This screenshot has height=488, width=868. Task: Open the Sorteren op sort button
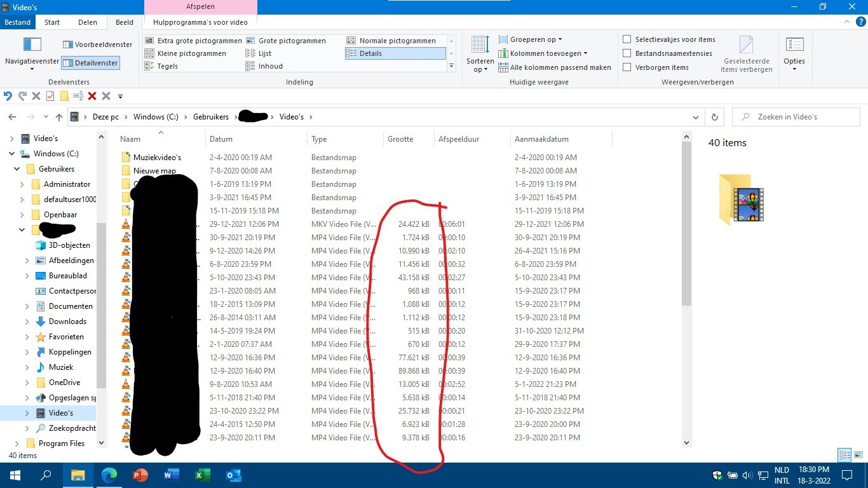(x=480, y=54)
